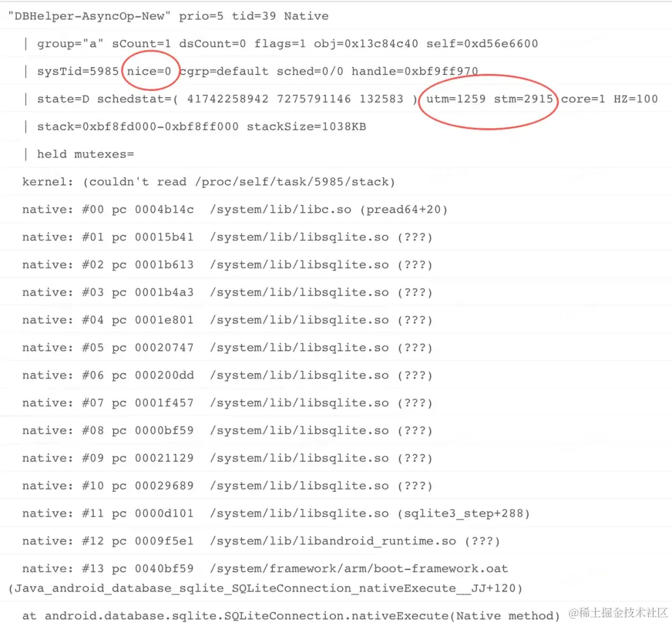The width and height of the screenshot is (672, 623).
Task: Click the circled utm=1259 value
Action: (x=455, y=99)
